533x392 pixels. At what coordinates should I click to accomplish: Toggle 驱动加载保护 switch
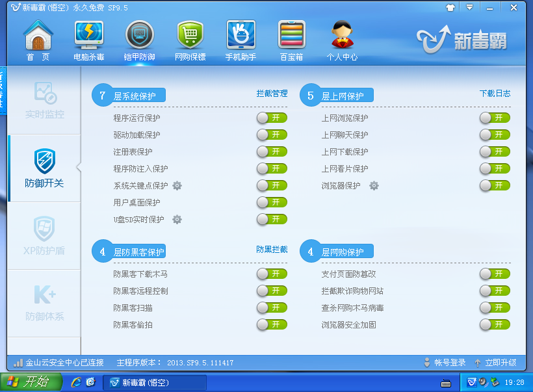272,135
